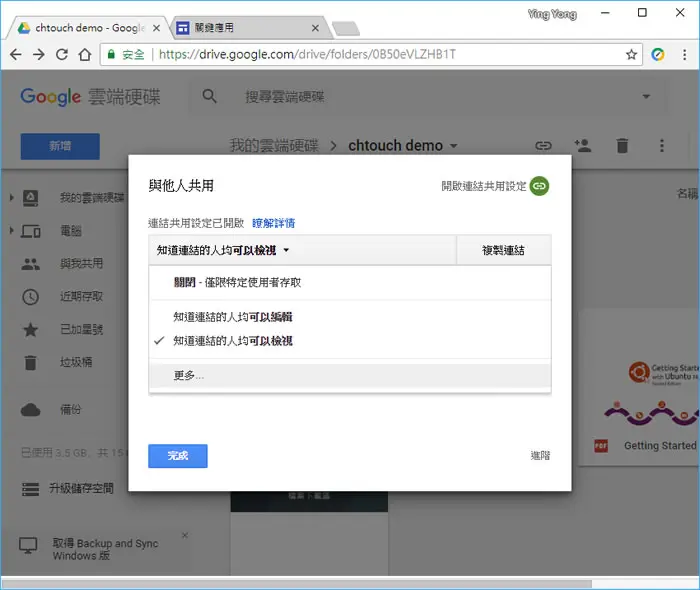Expand 我的雲端硬碟 tree item in sidebar

click(12, 197)
